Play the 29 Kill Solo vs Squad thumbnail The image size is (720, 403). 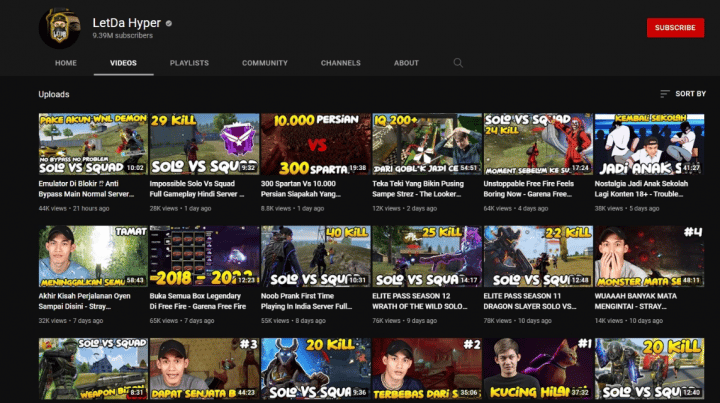[203, 144]
